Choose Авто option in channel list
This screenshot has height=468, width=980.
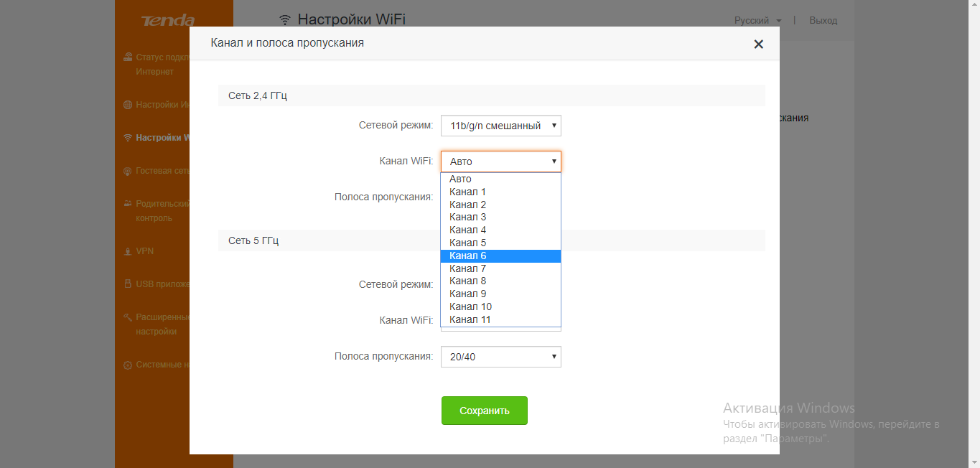point(461,179)
